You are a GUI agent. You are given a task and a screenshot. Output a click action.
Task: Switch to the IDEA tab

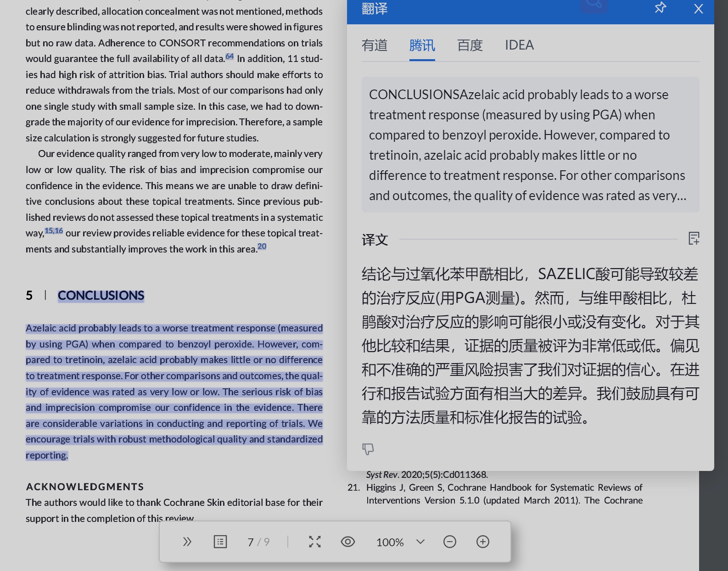[519, 45]
